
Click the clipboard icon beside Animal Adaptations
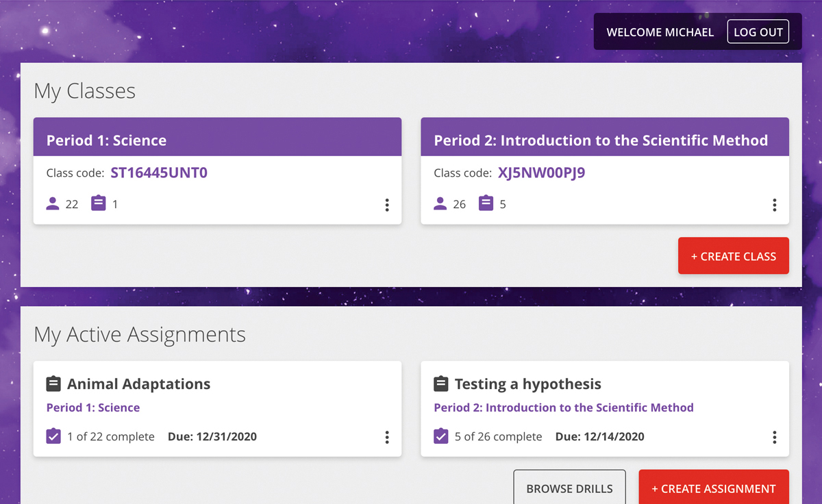tap(53, 383)
